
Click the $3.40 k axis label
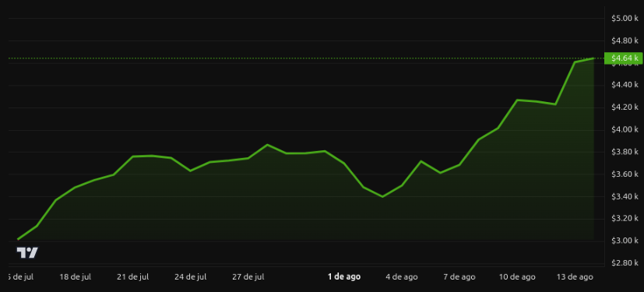tap(625, 197)
